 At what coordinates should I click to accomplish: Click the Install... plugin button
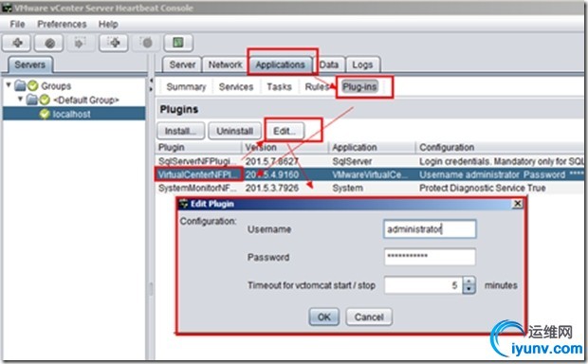(x=181, y=131)
